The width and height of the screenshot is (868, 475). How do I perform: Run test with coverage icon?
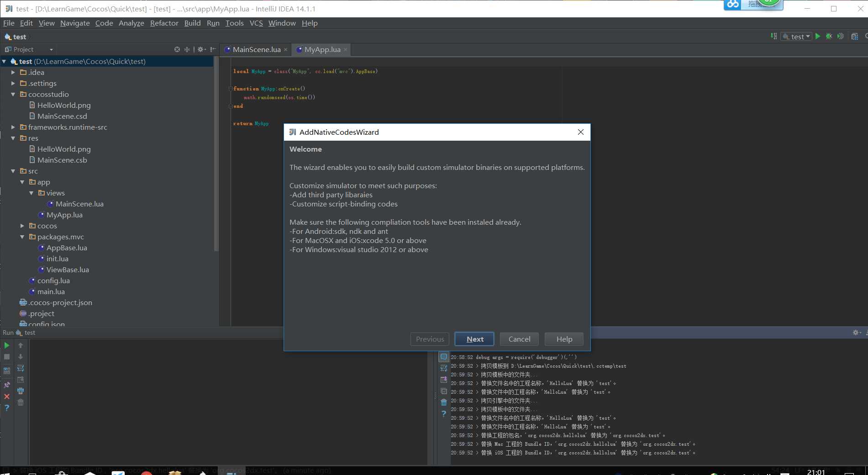pos(841,37)
